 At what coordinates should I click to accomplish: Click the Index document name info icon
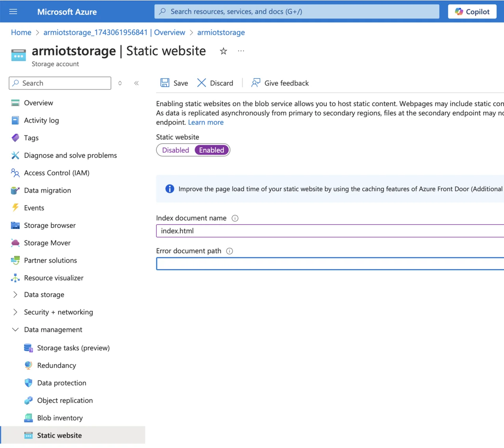click(235, 218)
